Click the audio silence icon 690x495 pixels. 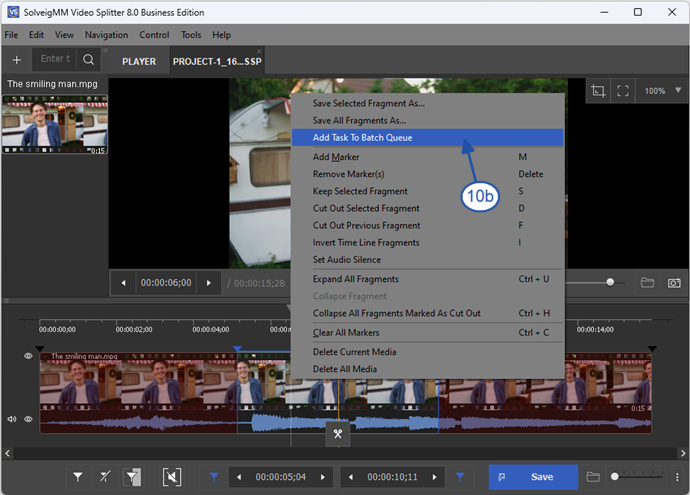[x=172, y=477]
